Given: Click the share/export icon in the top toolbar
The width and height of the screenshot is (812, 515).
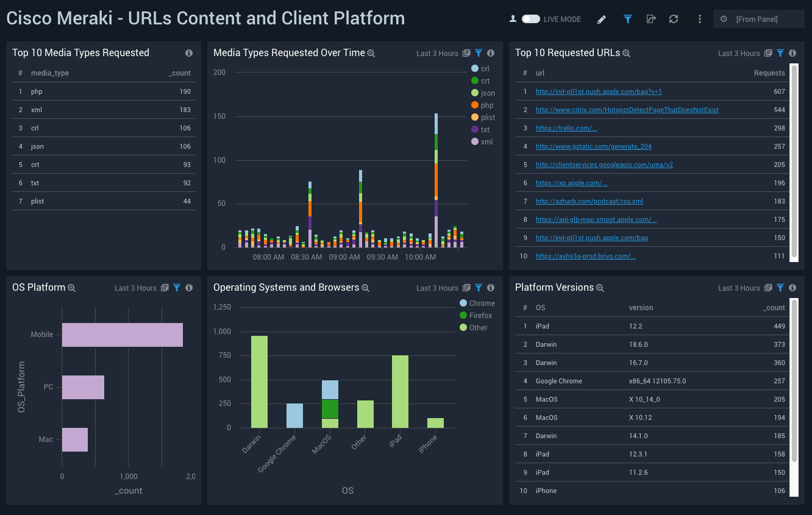Looking at the screenshot, I should (650, 19).
